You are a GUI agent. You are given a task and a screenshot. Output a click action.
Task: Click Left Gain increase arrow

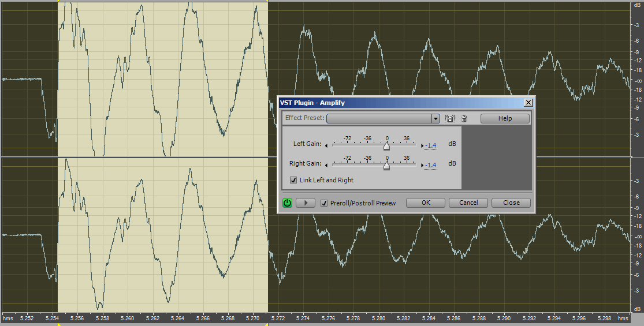[422, 145]
